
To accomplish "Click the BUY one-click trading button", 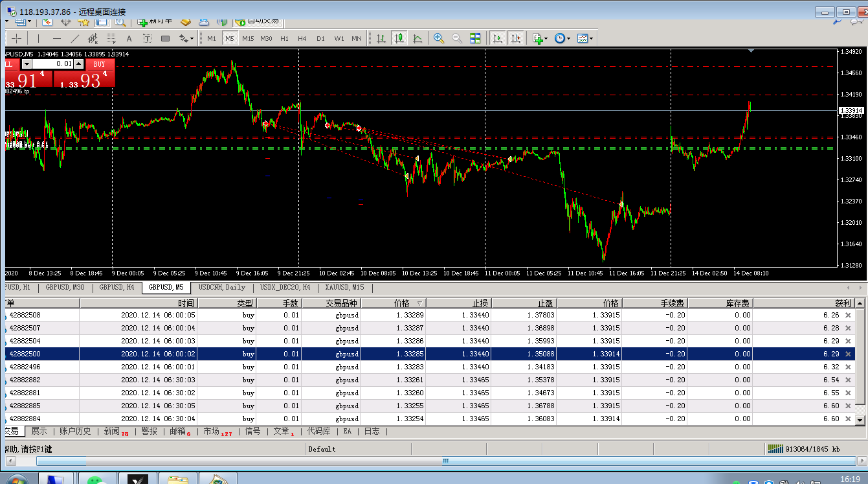I will coord(99,64).
